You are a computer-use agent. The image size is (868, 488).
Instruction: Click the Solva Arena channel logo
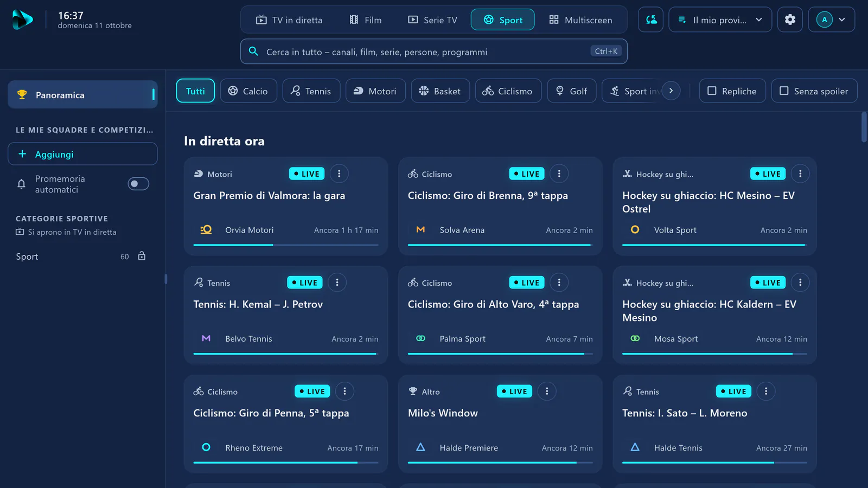click(420, 230)
